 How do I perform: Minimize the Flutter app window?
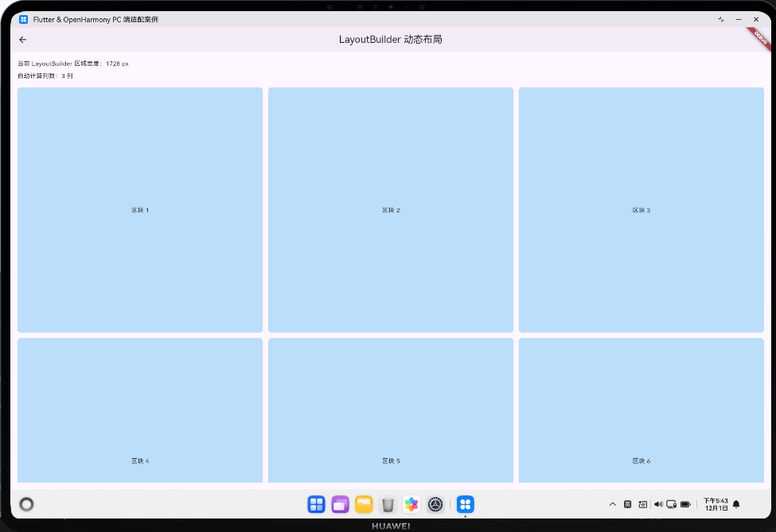(739, 19)
